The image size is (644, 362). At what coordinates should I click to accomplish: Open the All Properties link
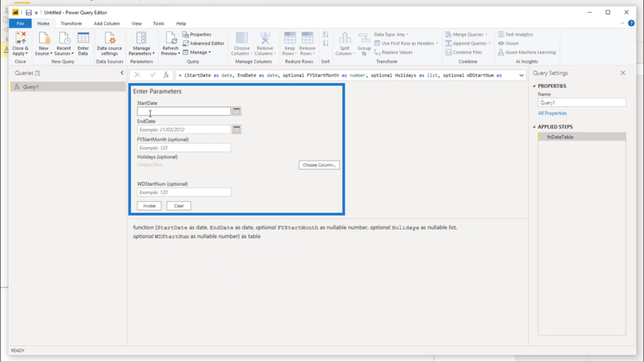point(552,113)
